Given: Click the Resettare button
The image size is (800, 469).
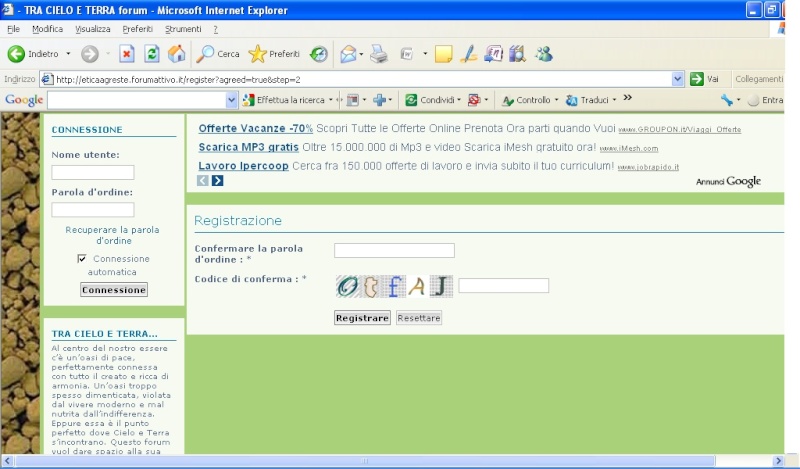Looking at the screenshot, I should click(419, 318).
